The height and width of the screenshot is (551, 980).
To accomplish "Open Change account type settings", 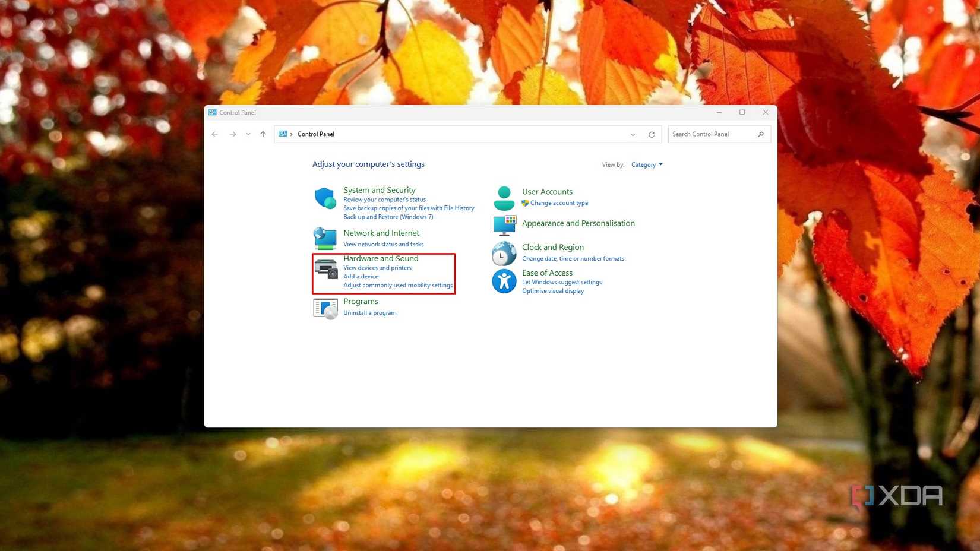I will pyautogui.click(x=559, y=202).
